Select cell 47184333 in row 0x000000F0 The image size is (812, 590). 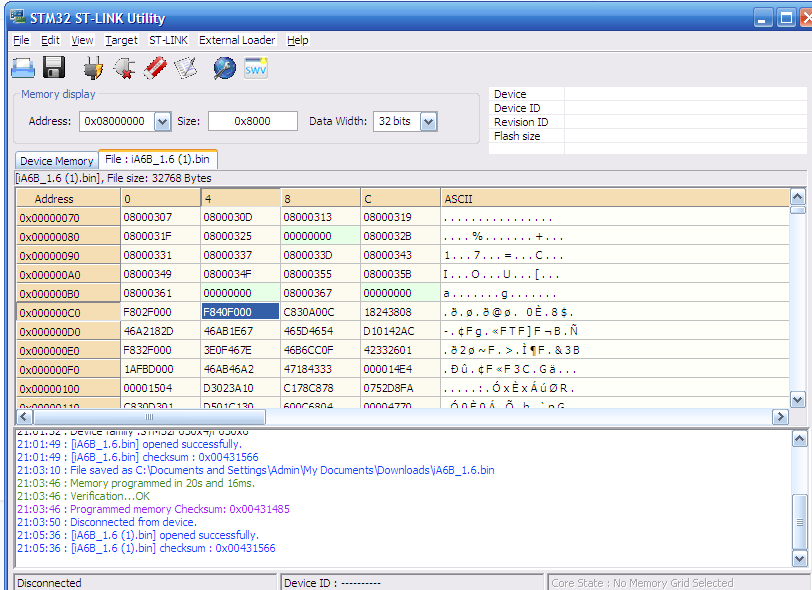(x=321, y=369)
